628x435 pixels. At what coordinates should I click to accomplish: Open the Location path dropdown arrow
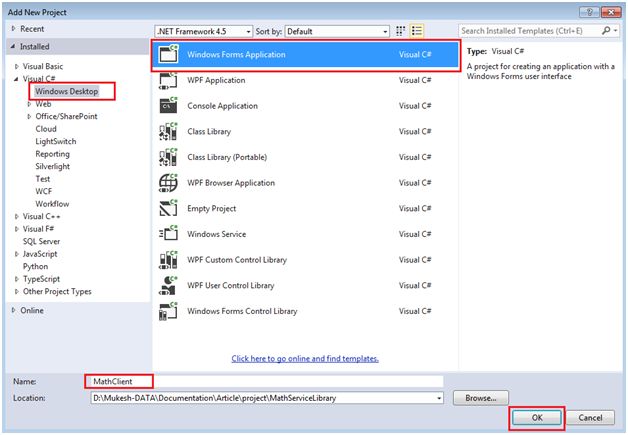[439, 398]
